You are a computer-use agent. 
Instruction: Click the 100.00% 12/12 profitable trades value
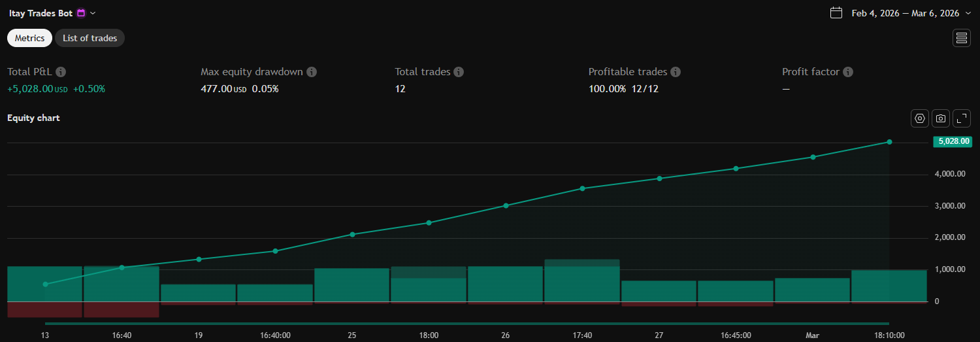(623, 89)
